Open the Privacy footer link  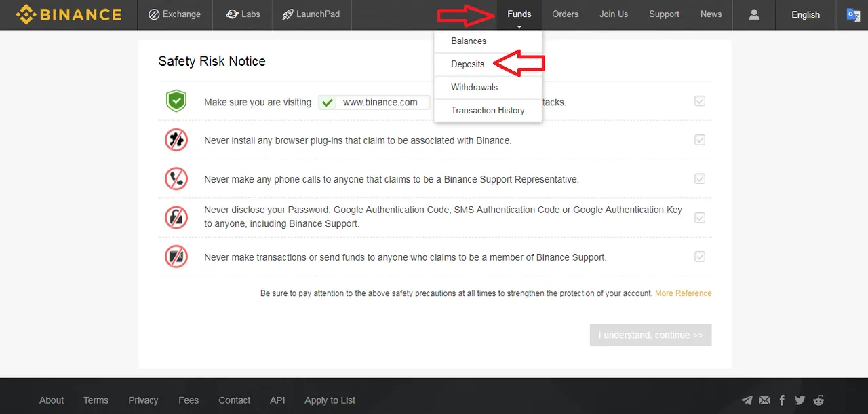143,400
